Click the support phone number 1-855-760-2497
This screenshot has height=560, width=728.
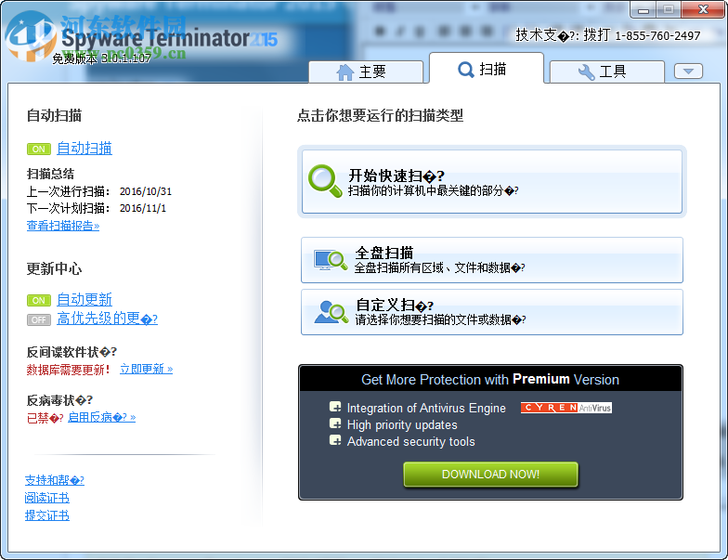click(x=657, y=35)
